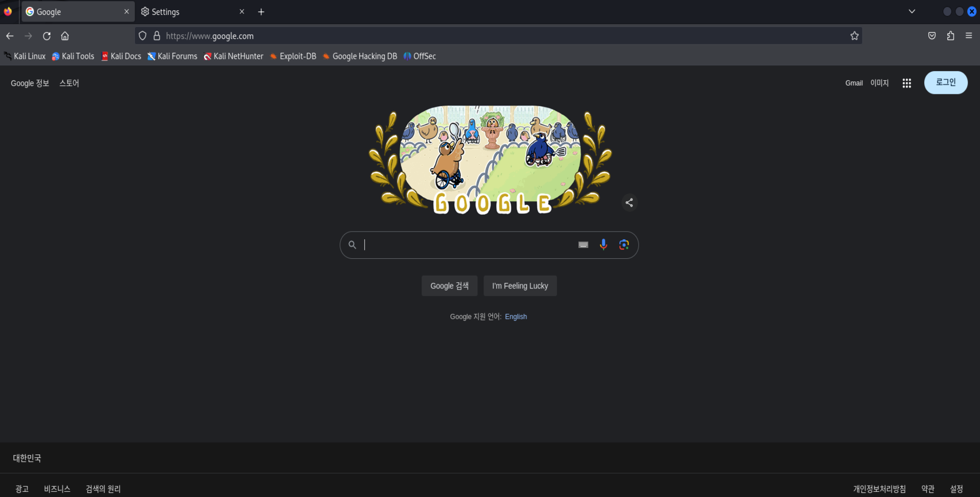Open Save to Pocket icon

click(932, 36)
